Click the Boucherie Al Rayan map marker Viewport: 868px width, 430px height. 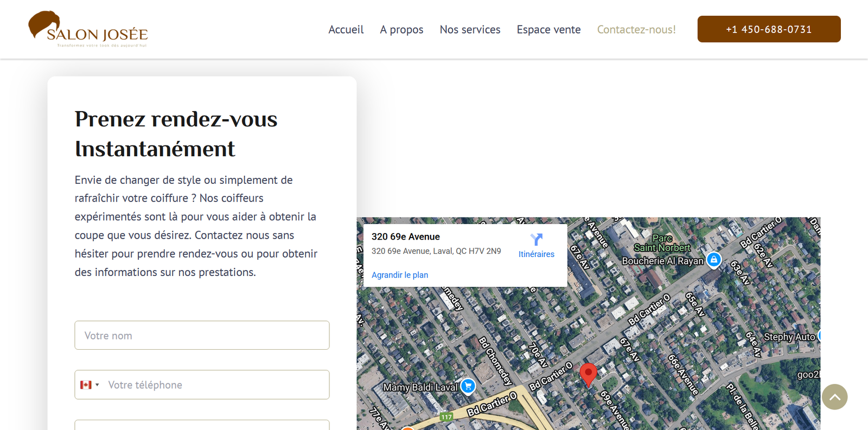tap(714, 260)
